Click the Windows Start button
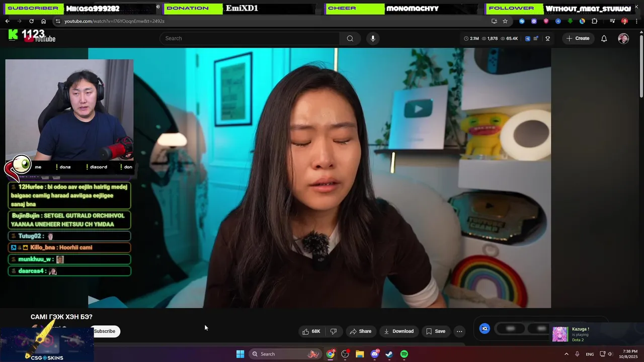 240,354
